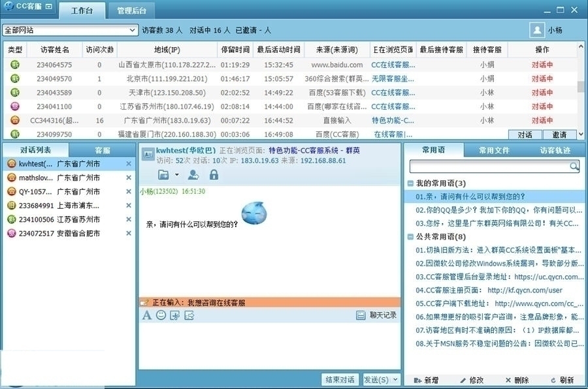588x389 pixels.
Task: Close the kwhtest conversation with its X
Action: click(x=129, y=164)
